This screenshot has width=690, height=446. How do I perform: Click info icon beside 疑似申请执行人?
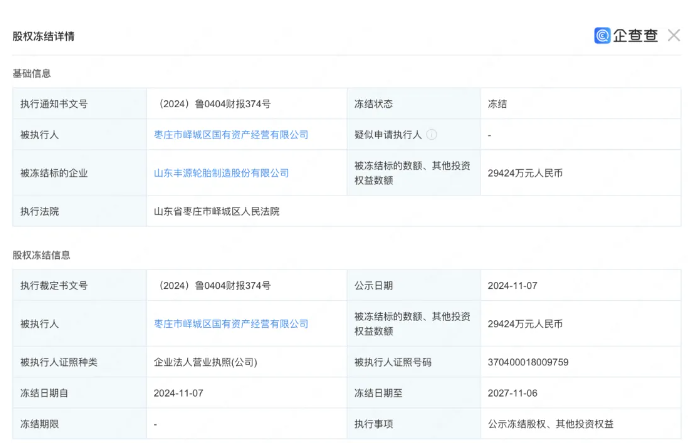(431, 134)
